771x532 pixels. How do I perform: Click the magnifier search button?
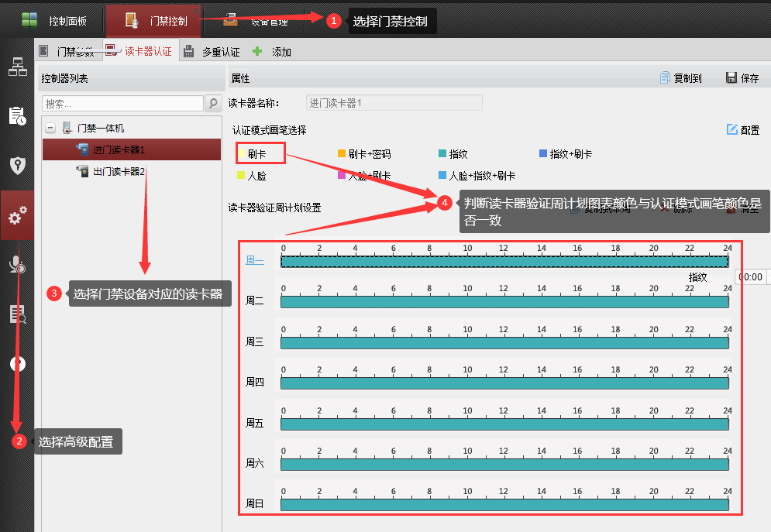(x=213, y=104)
